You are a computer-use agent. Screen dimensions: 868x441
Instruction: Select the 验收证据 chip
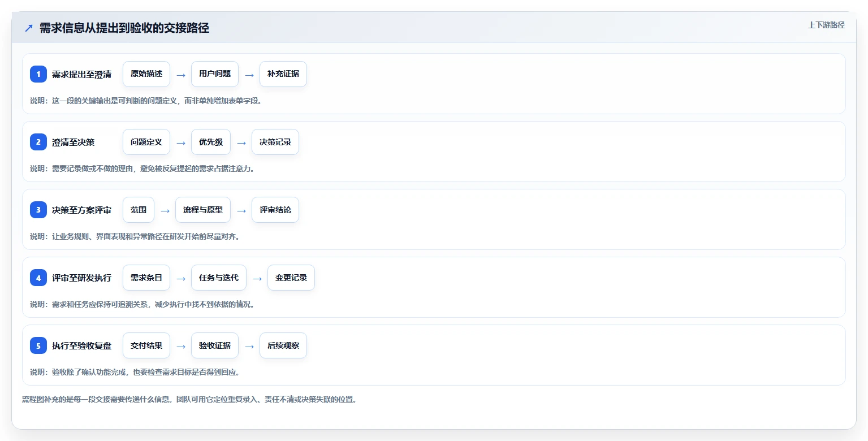click(215, 345)
